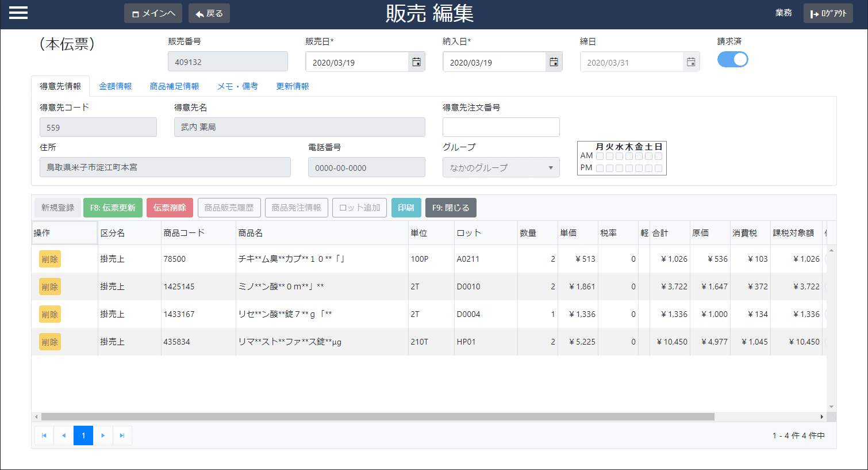Click the 伝票削除 button

170,208
